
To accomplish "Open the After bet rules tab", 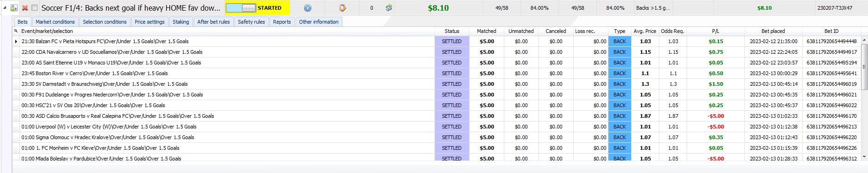I will click(213, 22).
